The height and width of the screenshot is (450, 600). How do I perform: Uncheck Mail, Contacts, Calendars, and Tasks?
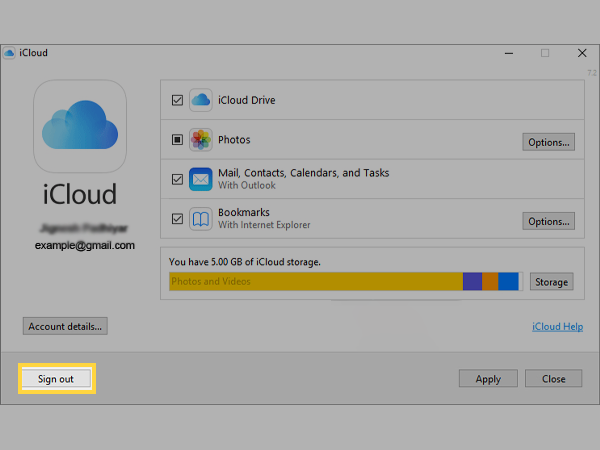177,179
